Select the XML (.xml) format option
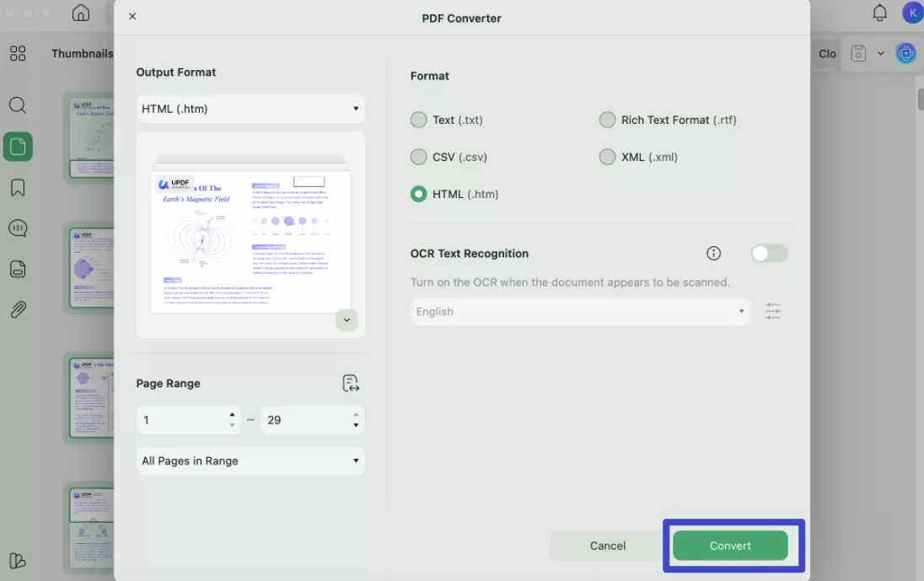Screen dimensions: 924x581 [607, 157]
